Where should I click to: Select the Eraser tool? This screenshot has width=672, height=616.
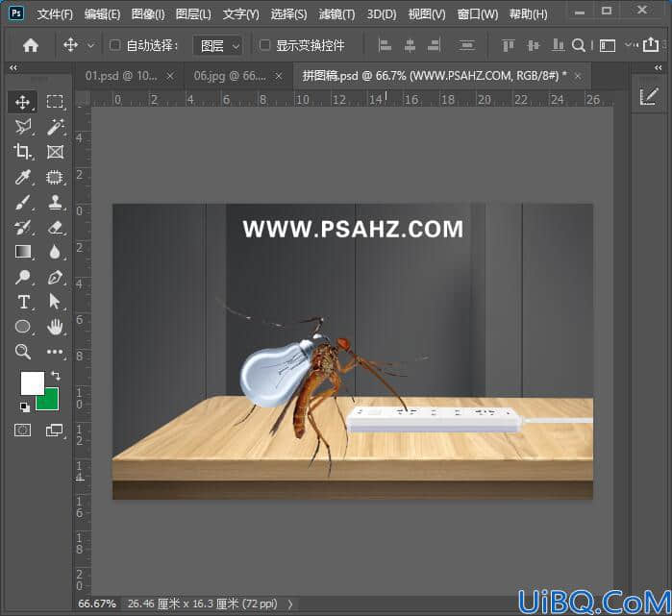point(56,227)
